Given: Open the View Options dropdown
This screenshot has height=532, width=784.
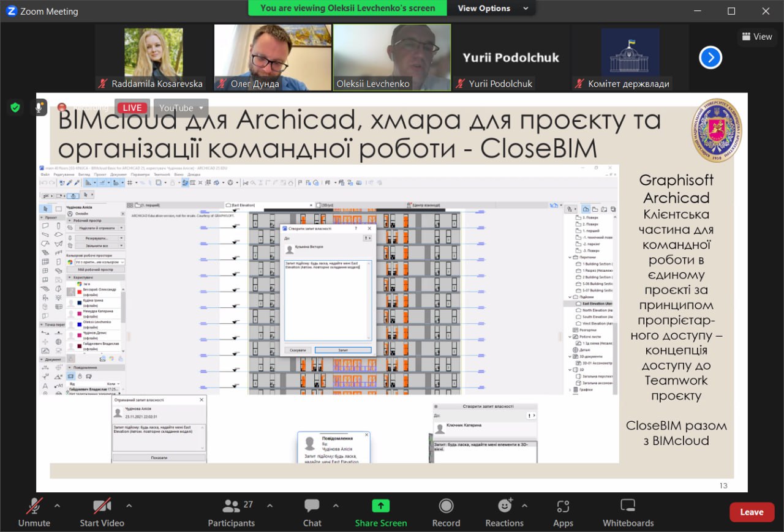Looking at the screenshot, I should tap(493, 8).
